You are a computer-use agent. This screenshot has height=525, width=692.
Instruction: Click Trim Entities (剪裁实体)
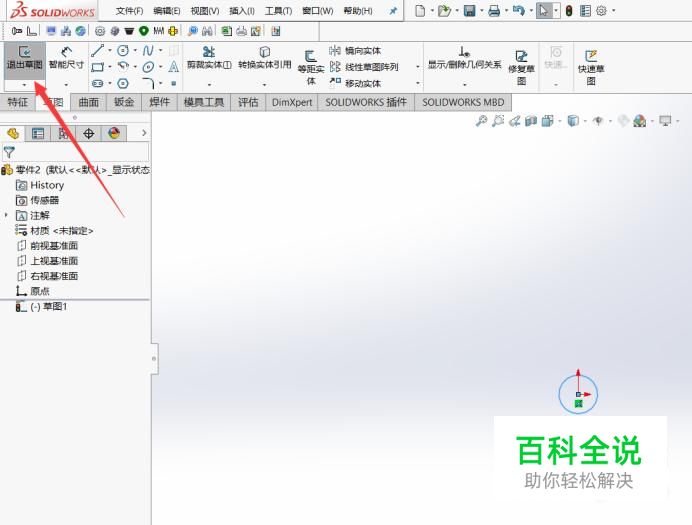[x=209, y=58]
